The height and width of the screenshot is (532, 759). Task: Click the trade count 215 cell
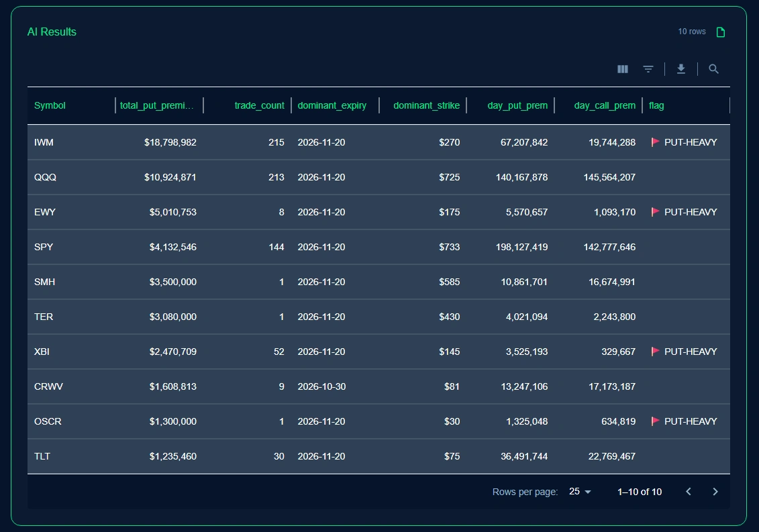tap(276, 142)
